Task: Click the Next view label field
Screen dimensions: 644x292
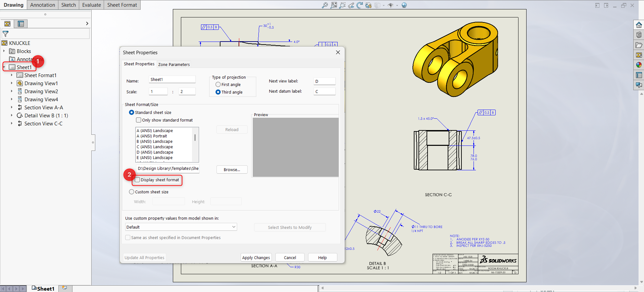Action: 325,81
